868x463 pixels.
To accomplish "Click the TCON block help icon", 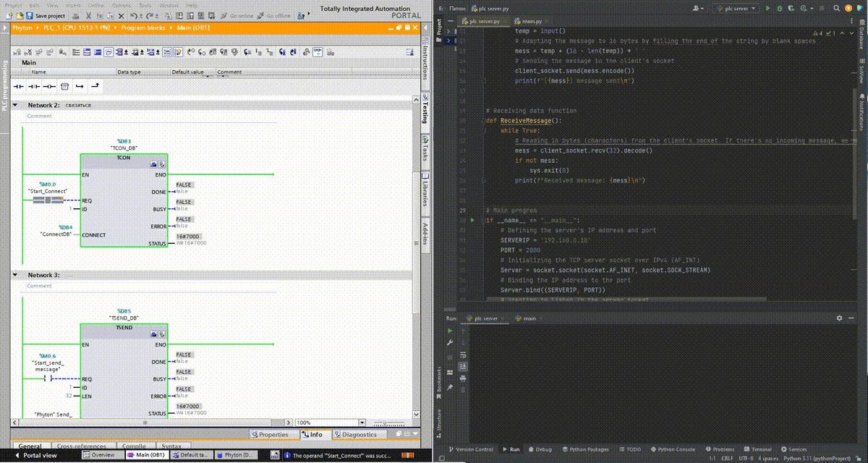I will coord(162,165).
